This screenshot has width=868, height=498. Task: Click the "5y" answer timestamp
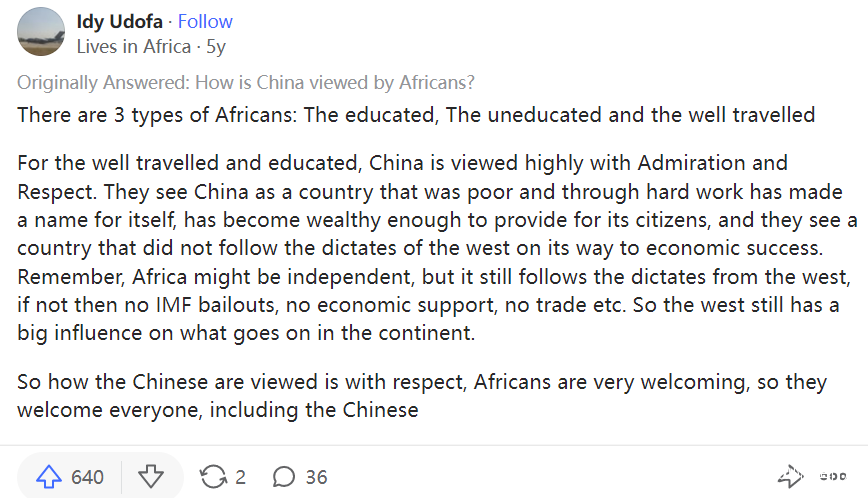pos(216,47)
